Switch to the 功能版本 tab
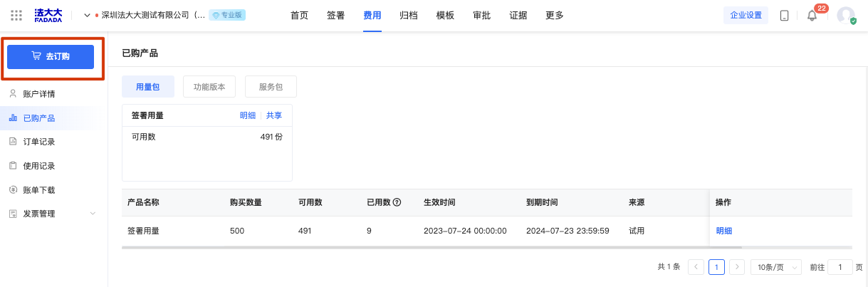 tap(209, 87)
